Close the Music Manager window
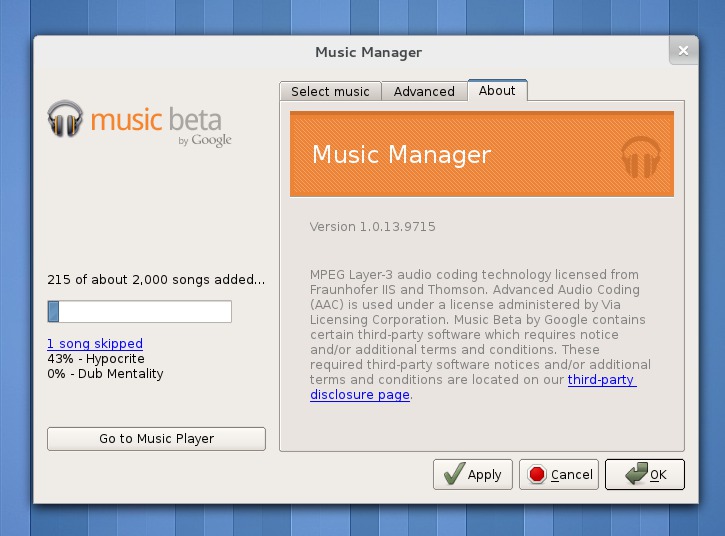The height and width of the screenshot is (536, 725). pyautogui.click(x=683, y=50)
